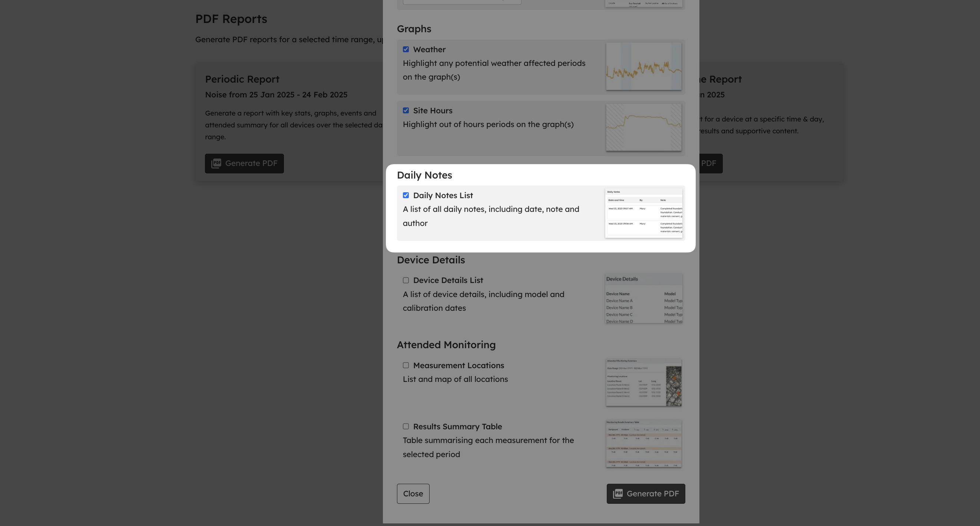Enable the Device Details List checkbox

point(406,280)
